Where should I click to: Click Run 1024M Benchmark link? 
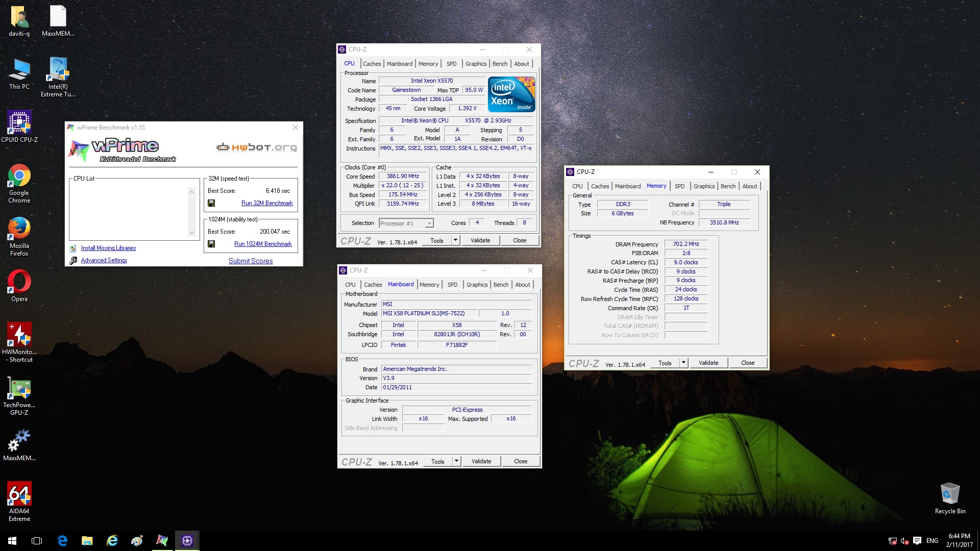point(263,244)
